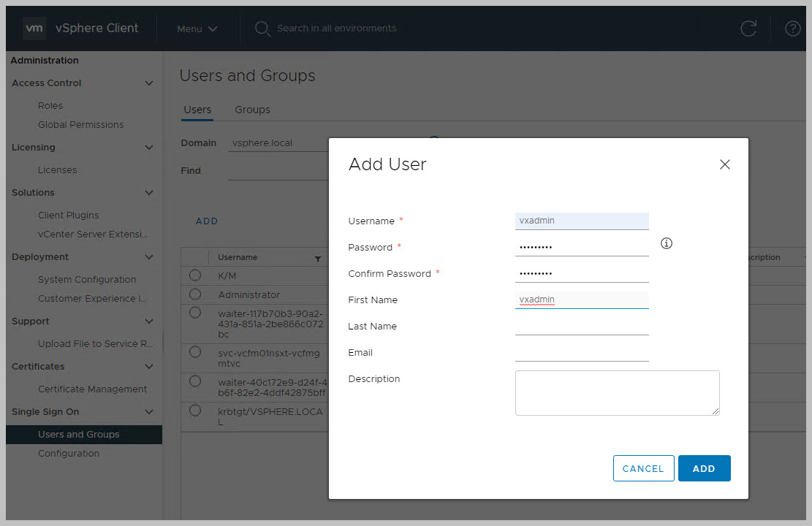Open the help question mark icon
812x526 pixels.
point(792,28)
